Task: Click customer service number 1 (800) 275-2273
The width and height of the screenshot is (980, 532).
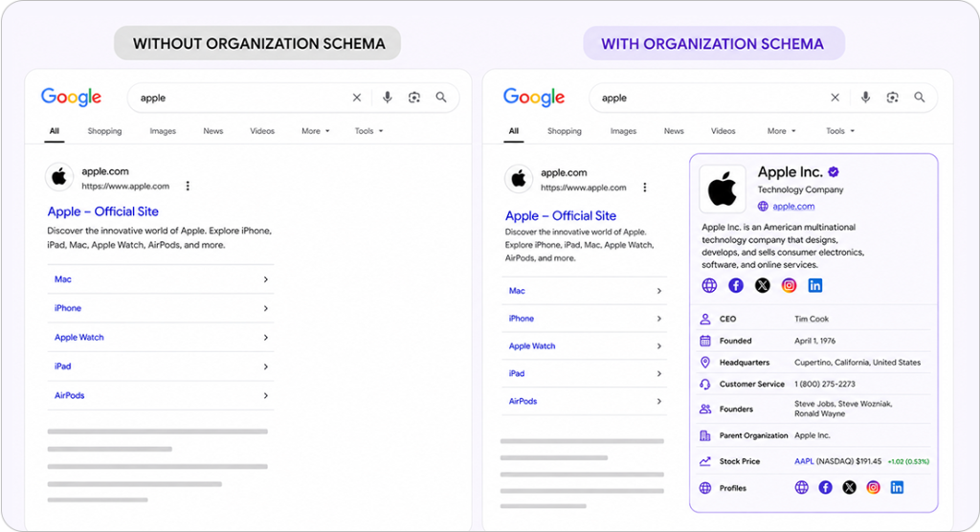Action: coord(825,385)
